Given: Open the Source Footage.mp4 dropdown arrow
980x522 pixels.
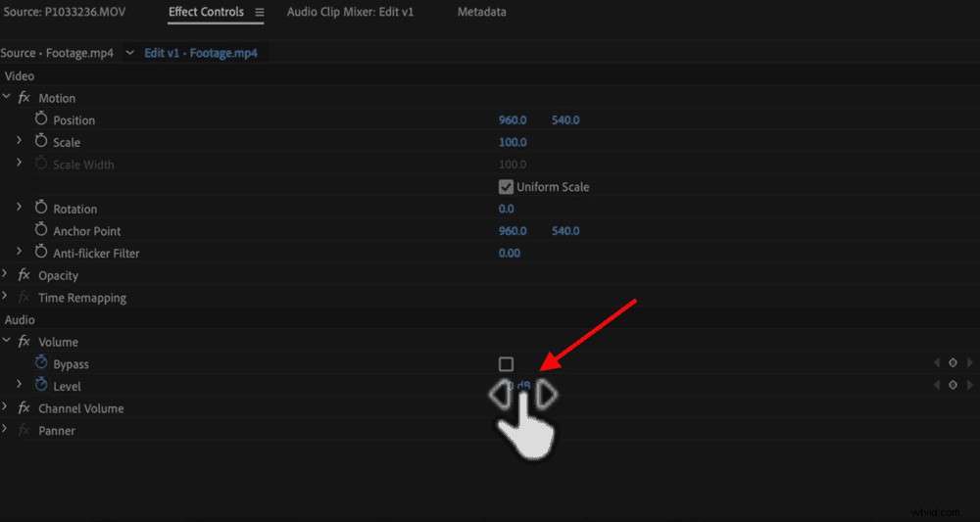Looking at the screenshot, I should (130, 53).
